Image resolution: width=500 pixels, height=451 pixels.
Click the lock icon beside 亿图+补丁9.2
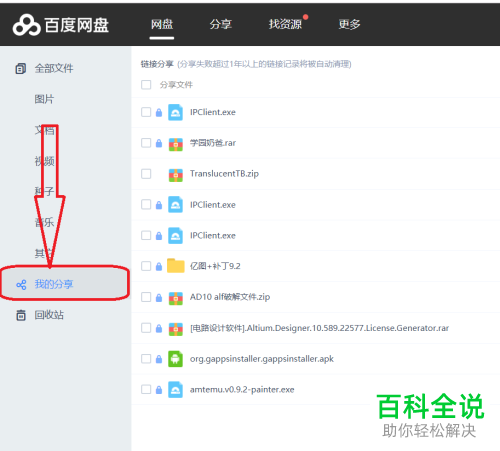[159, 266]
